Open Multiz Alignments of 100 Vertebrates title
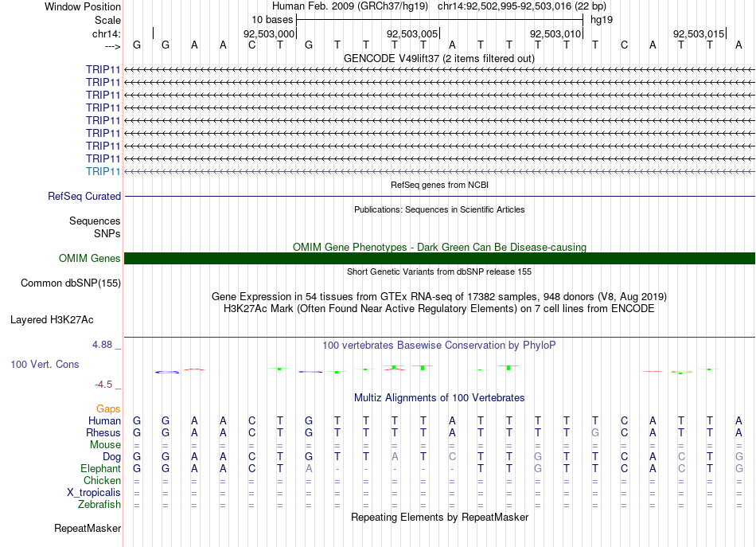Viewport: 756px width, 547px height. [439, 397]
